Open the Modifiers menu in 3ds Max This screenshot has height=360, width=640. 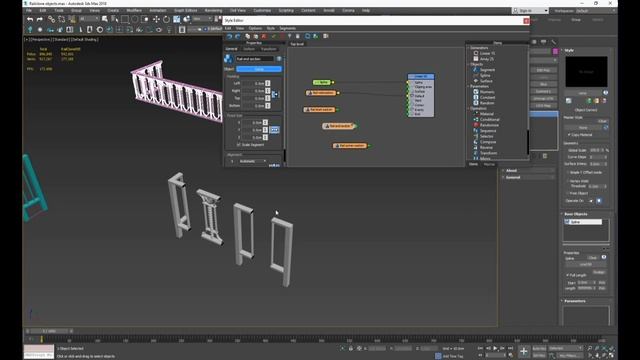point(134,11)
